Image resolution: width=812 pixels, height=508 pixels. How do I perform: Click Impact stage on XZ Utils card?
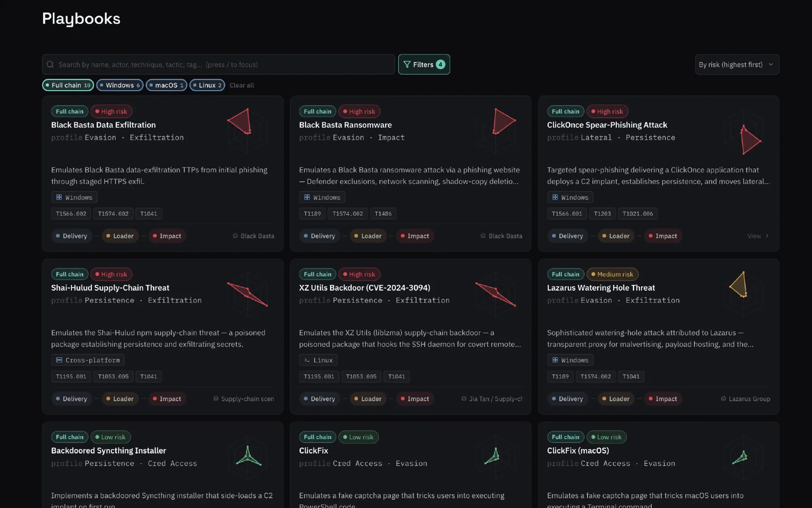pos(415,399)
